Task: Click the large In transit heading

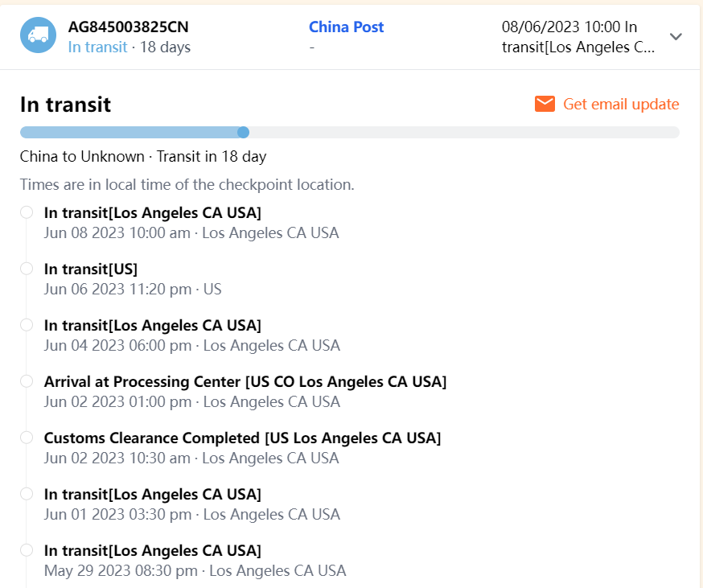Action: 65,105
